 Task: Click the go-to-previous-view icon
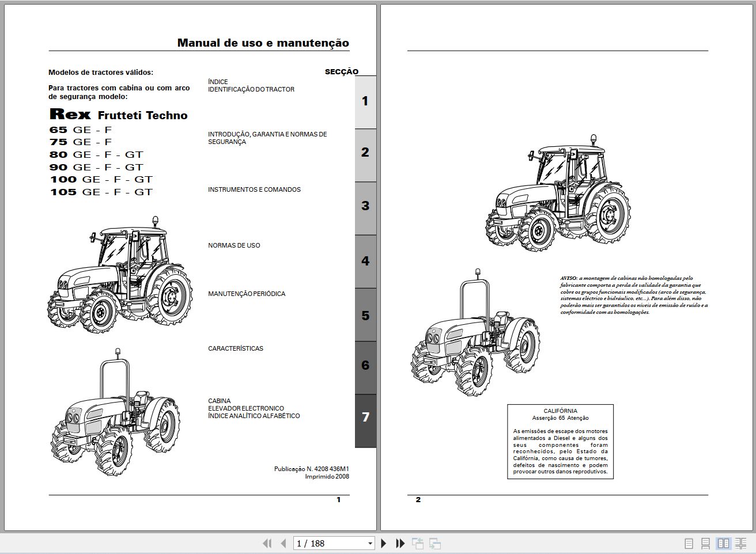click(x=418, y=543)
